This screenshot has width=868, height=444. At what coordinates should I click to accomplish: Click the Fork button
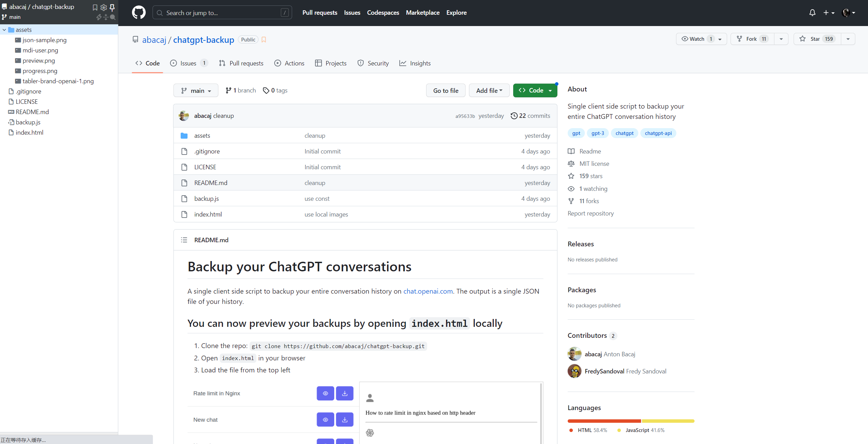(752, 39)
